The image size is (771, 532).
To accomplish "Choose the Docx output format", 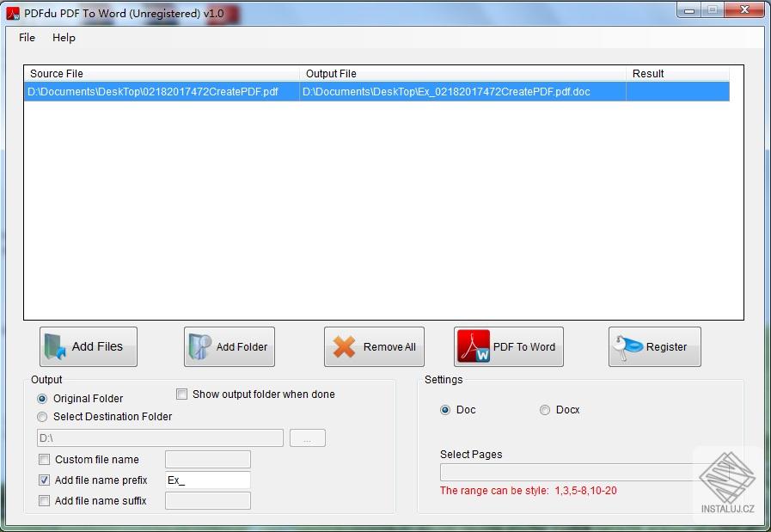I will click(545, 410).
